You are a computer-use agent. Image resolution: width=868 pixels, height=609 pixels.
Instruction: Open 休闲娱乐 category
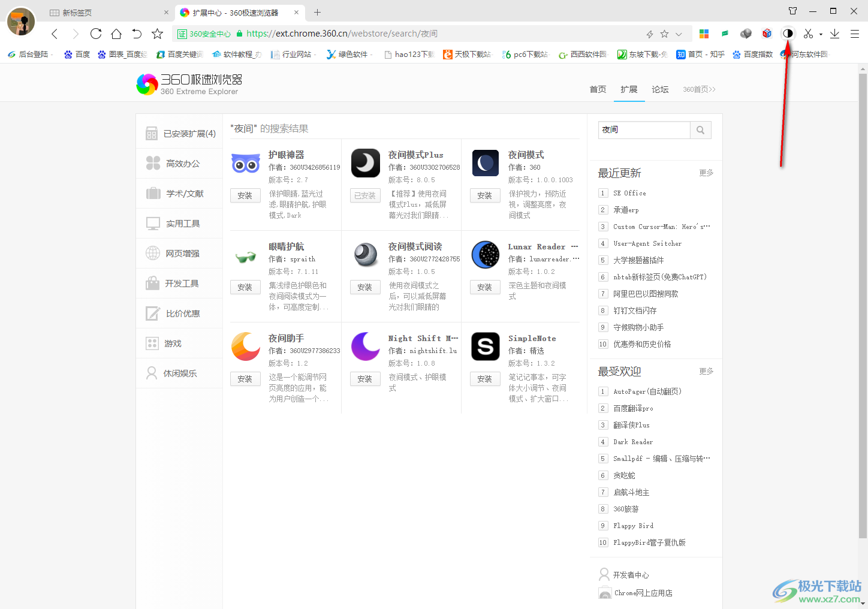[x=179, y=373]
